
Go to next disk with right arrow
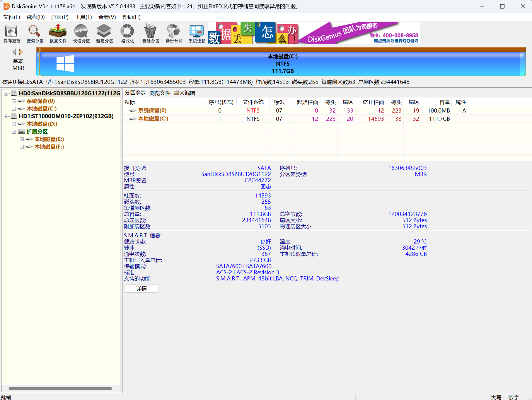pos(21,52)
